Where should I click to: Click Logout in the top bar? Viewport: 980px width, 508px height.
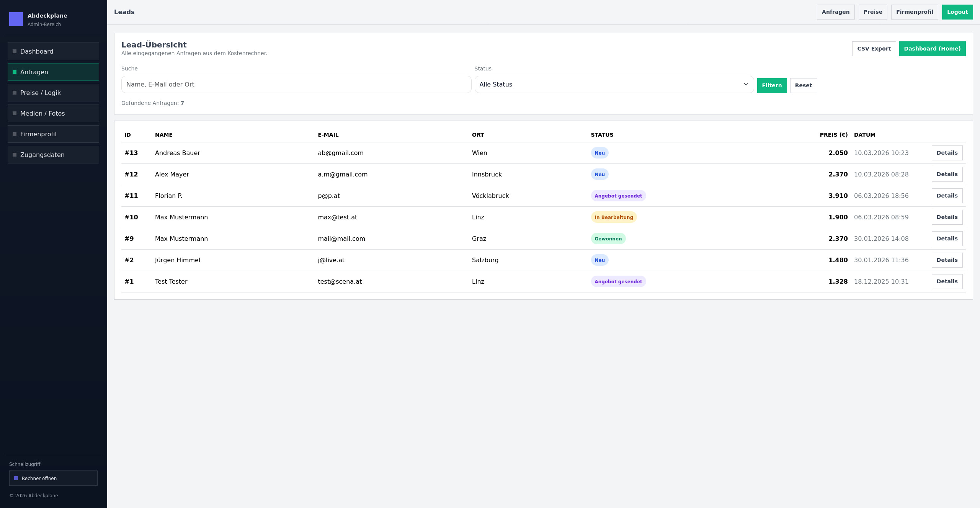click(x=957, y=12)
